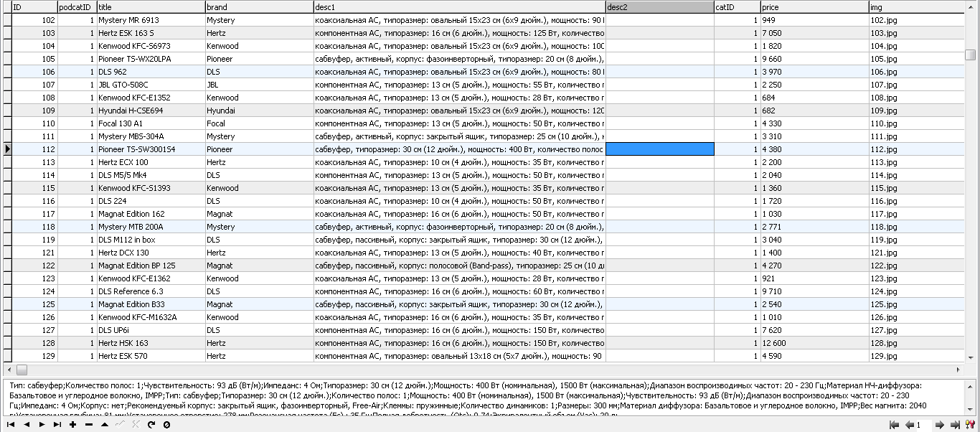Go to the previous page with the gray arrow
Screen dimensions: 980x432
coord(910,425)
